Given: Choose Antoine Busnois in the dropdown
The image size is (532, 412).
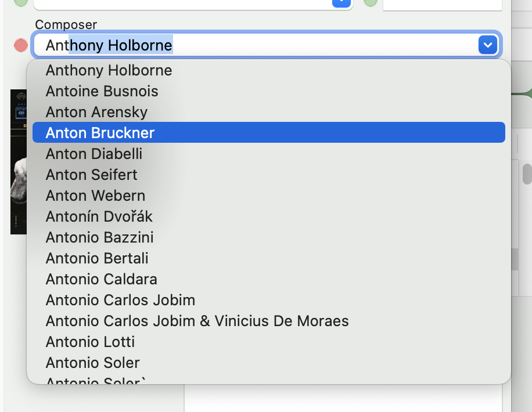Looking at the screenshot, I should click(102, 91).
